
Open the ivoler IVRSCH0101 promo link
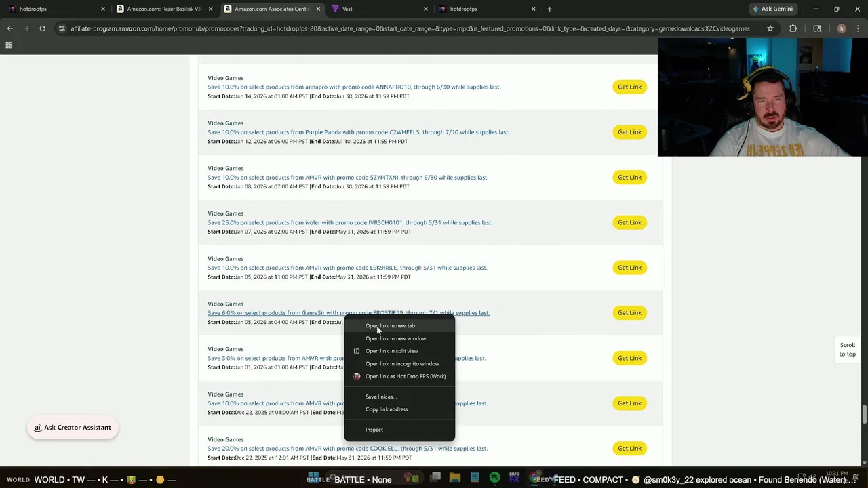[350, 222]
